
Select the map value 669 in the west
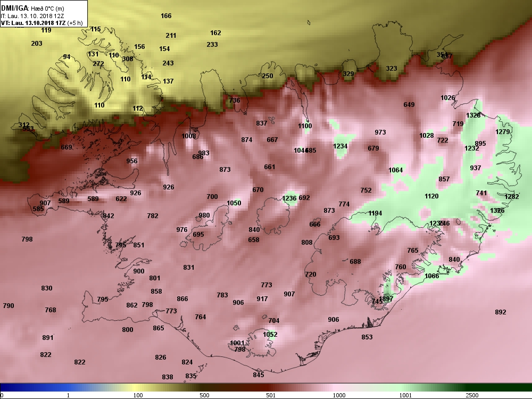click(66, 147)
